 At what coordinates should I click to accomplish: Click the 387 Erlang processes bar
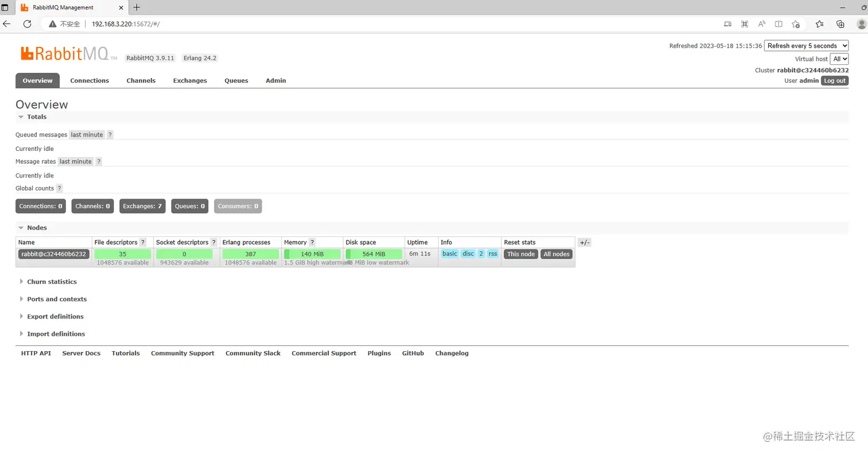pyautogui.click(x=250, y=254)
